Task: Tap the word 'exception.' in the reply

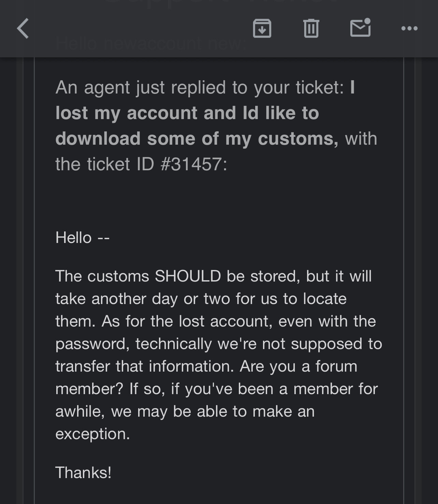Action: [x=93, y=434]
